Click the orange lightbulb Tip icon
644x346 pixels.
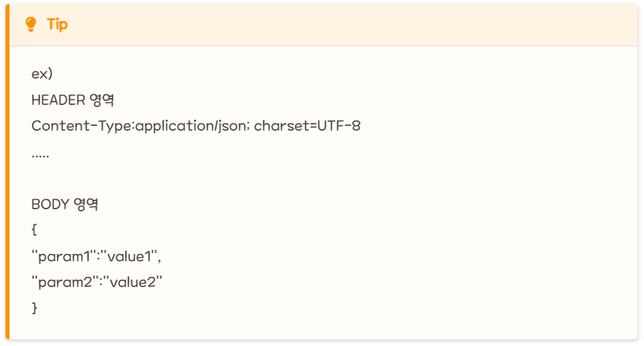pos(31,24)
